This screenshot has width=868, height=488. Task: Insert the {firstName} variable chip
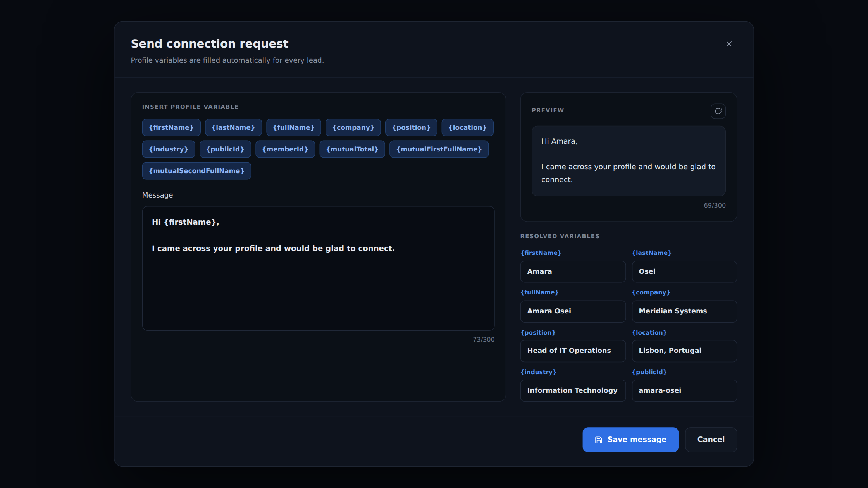coord(171,127)
